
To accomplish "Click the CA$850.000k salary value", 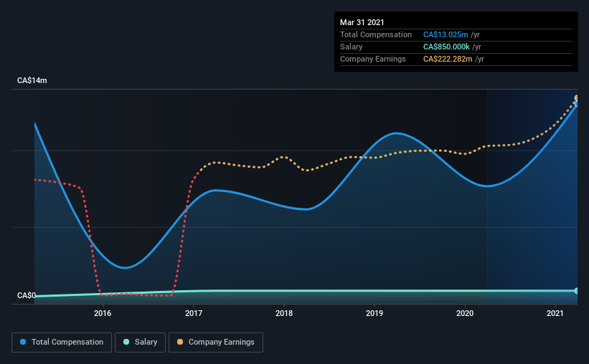I will (x=446, y=47).
